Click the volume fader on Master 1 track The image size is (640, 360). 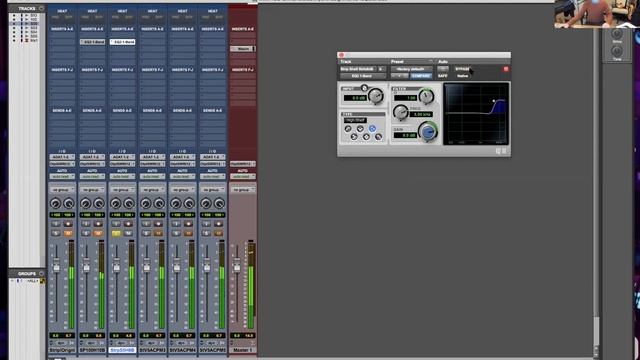(237, 266)
